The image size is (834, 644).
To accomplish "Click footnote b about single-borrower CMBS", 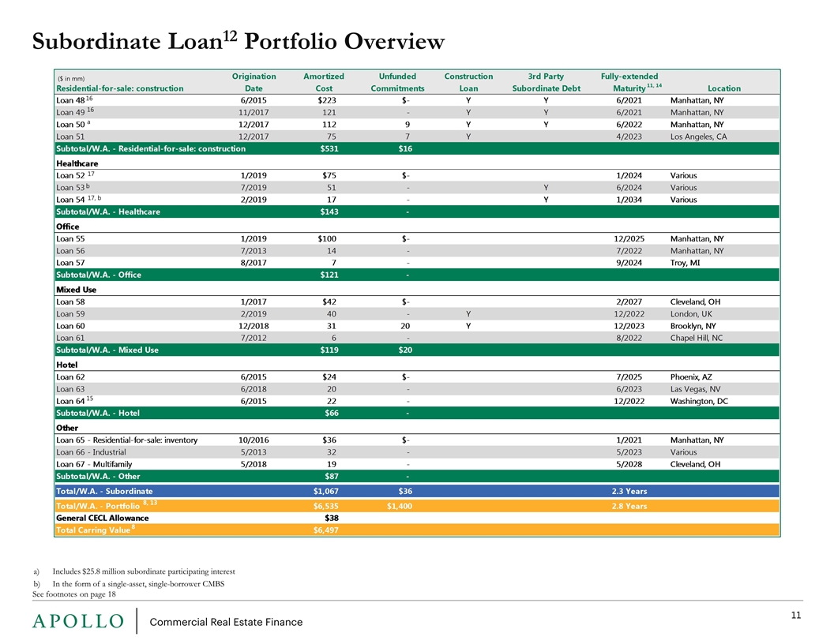I will (129, 584).
